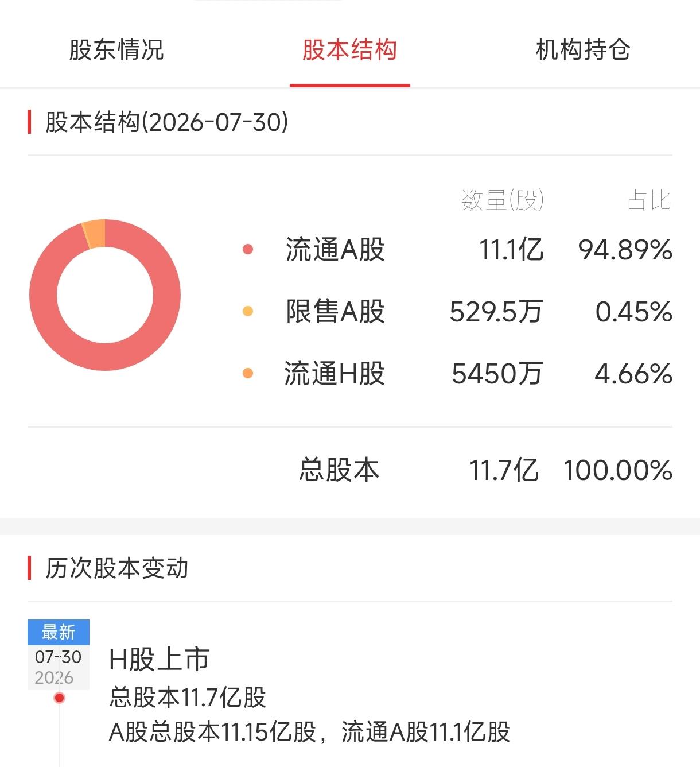Tap the yellow 限售A股 legend dot
700x767 pixels.
coord(248,311)
